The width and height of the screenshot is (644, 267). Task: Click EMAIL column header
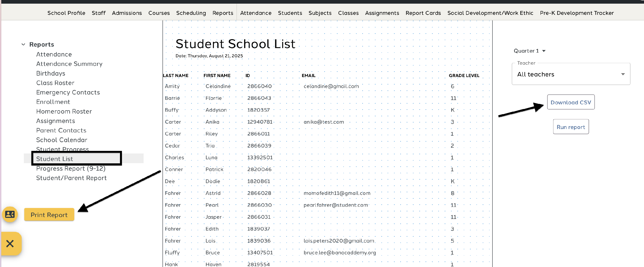coord(308,75)
